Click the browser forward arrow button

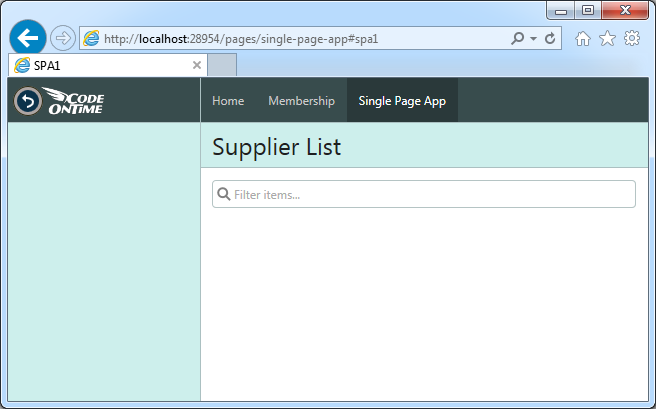[63, 38]
